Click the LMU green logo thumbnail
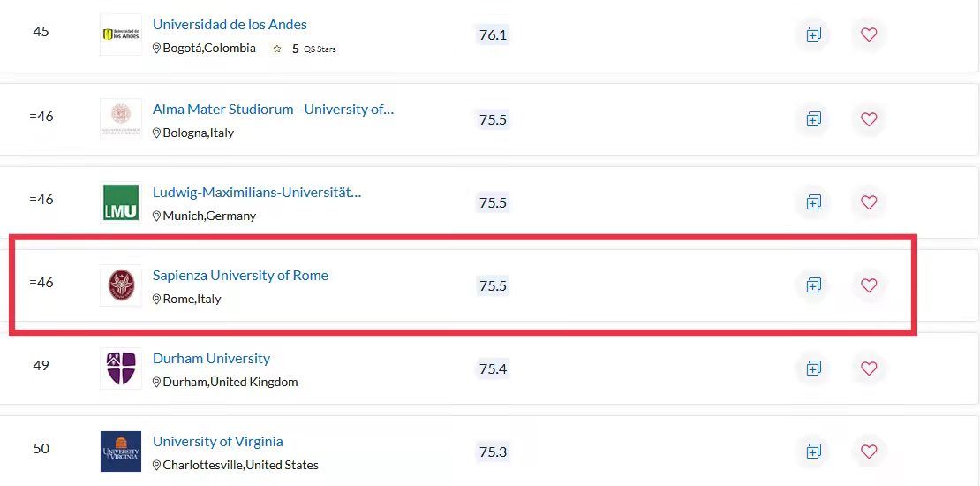980x486 pixels. tap(121, 202)
